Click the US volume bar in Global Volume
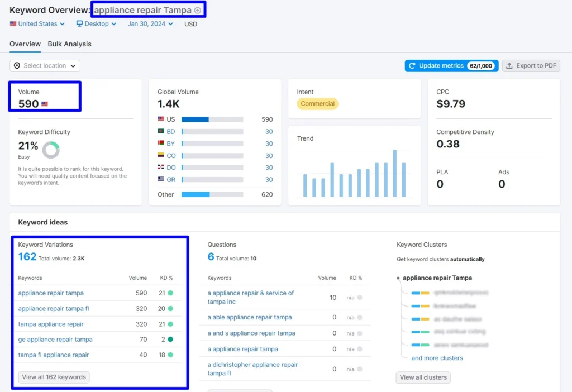Screen dimensions: 572x392 click(212, 119)
